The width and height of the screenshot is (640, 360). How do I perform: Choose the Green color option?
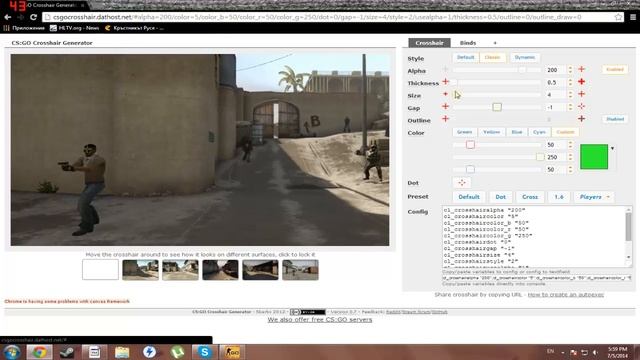pyautogui.click(x=464, y=132)
